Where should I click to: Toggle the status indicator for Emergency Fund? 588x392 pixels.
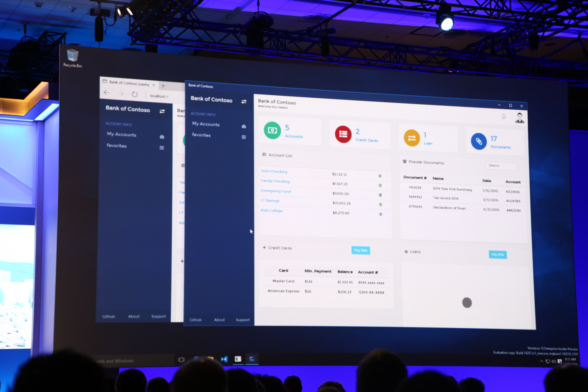tap(380, 195)
